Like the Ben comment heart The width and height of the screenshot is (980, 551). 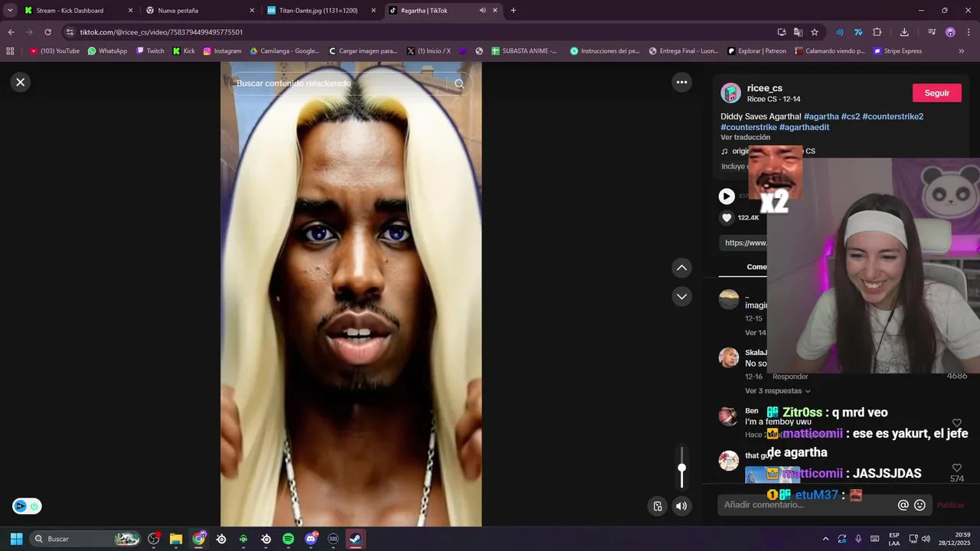pos(957,422)
